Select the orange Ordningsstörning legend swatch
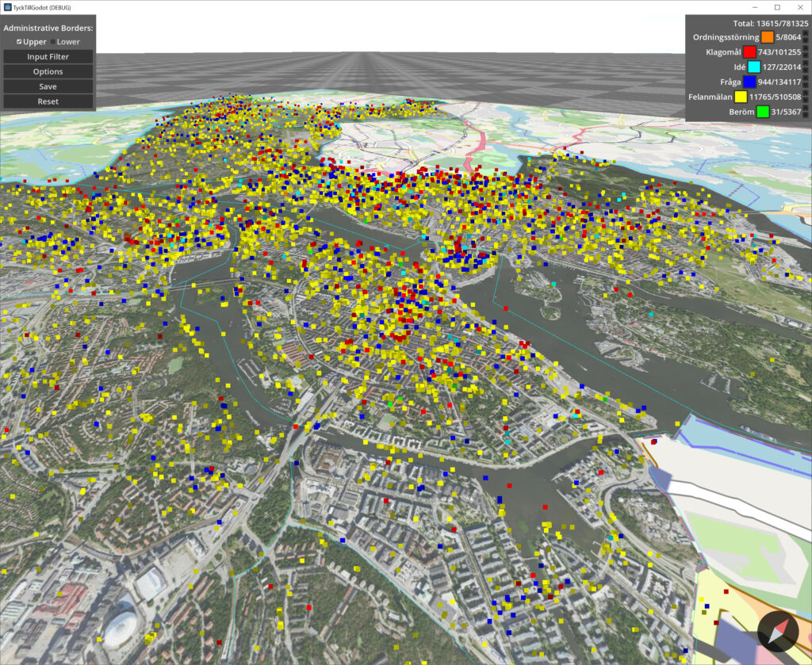 pyautogui.click(x=767, y=36)
